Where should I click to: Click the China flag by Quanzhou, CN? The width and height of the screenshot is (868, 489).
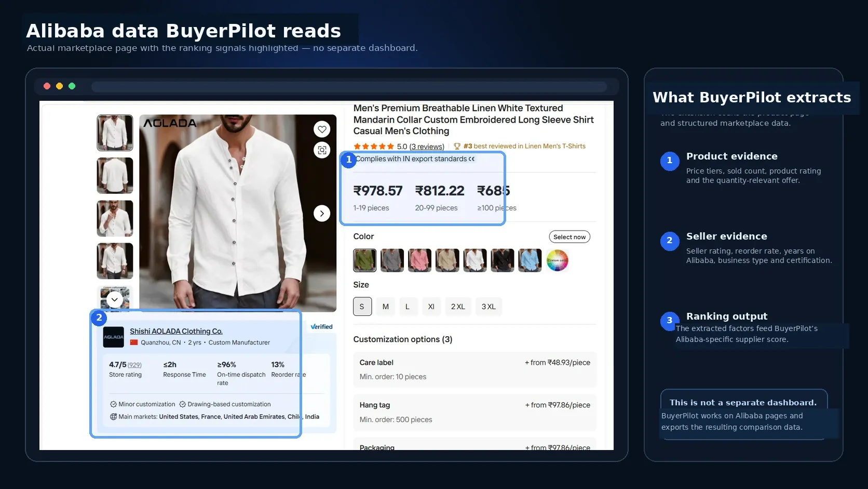click(x=134, y=342)
